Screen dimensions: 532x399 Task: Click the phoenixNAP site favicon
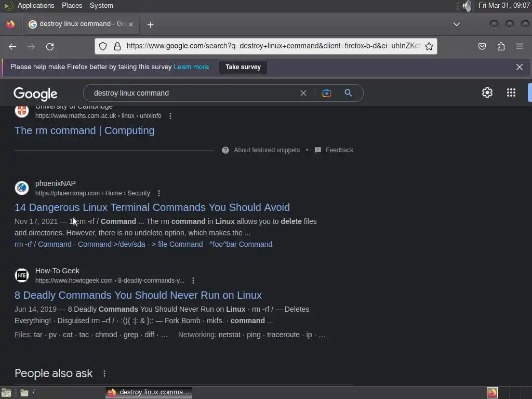(22, 188)
